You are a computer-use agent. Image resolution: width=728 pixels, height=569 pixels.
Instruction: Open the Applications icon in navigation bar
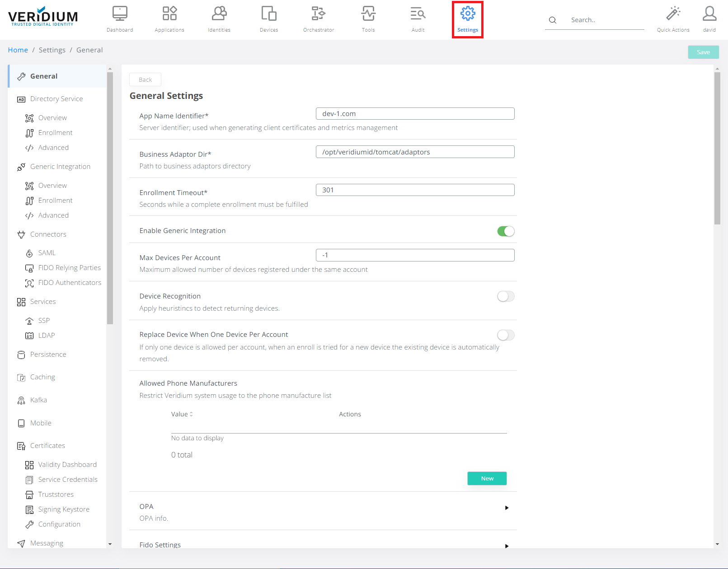coord(169,14)
